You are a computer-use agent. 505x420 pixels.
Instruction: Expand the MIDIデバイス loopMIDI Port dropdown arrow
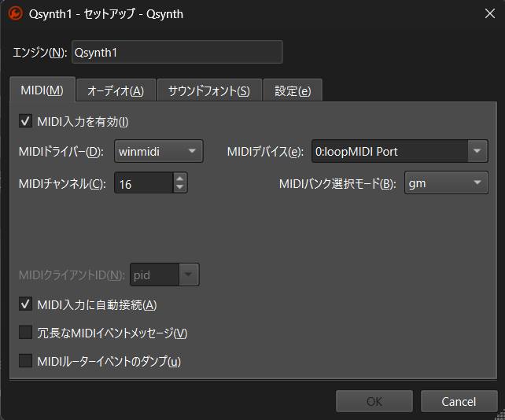[477, 151]
